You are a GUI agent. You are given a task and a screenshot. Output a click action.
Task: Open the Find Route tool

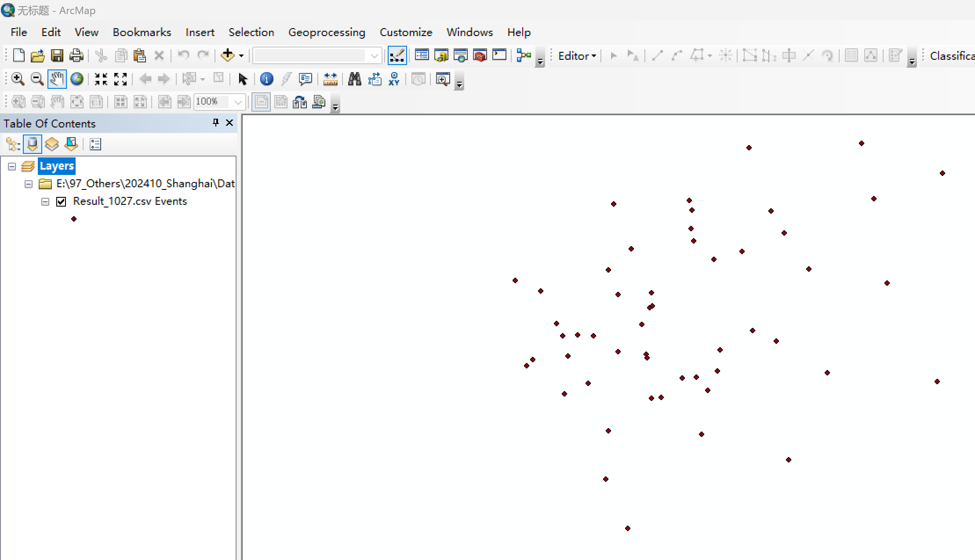[375, 79]
